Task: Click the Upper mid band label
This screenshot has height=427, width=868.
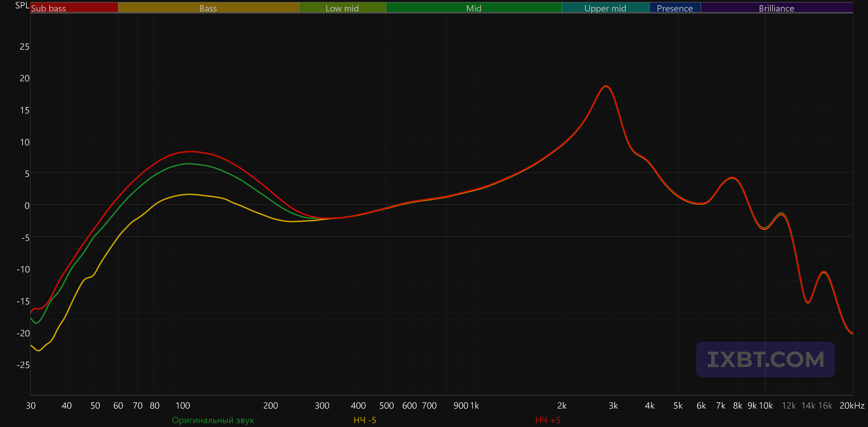Action: tap(605, 8)
